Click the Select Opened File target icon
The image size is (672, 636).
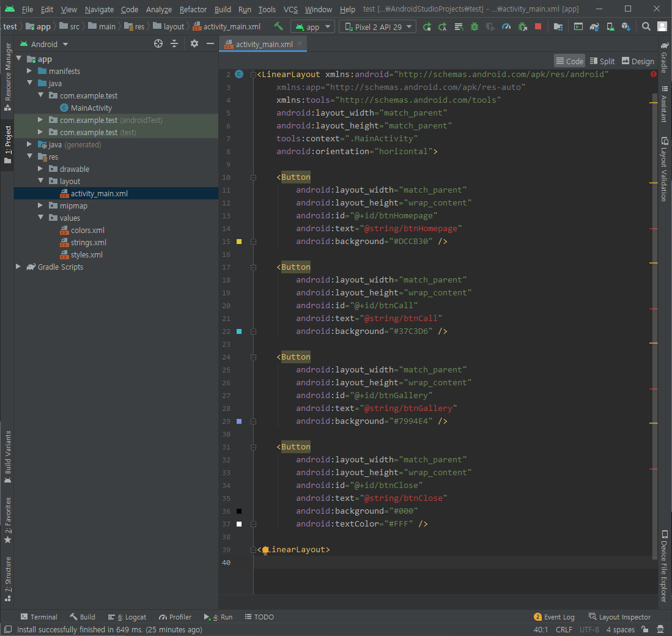coord(158,43)
